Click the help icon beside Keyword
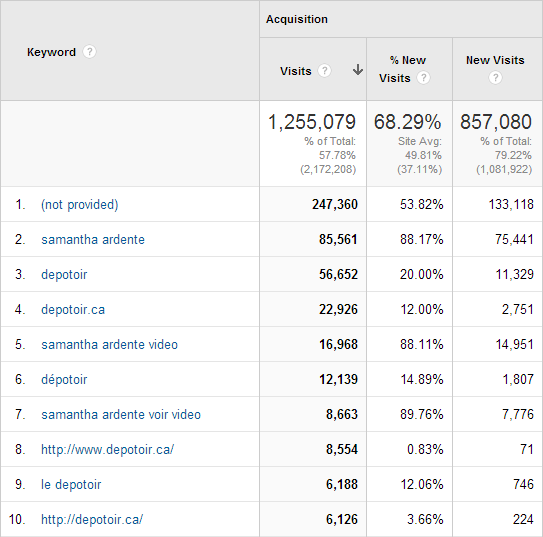Image resolution: width=543 pixels, height=537 pixels. point(89,52)
